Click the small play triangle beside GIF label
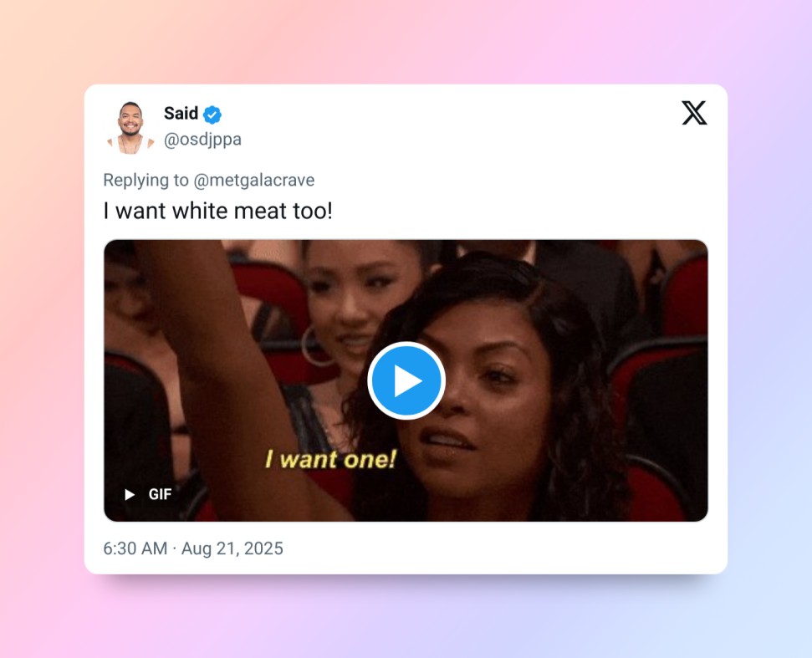812x658 pixels. click(x=130, y=494)
